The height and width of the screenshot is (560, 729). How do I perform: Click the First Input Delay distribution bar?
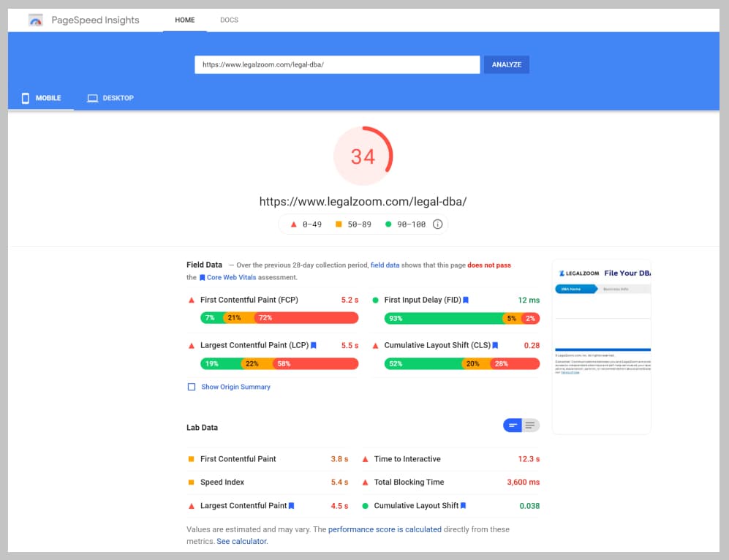[x=462, y=318]
